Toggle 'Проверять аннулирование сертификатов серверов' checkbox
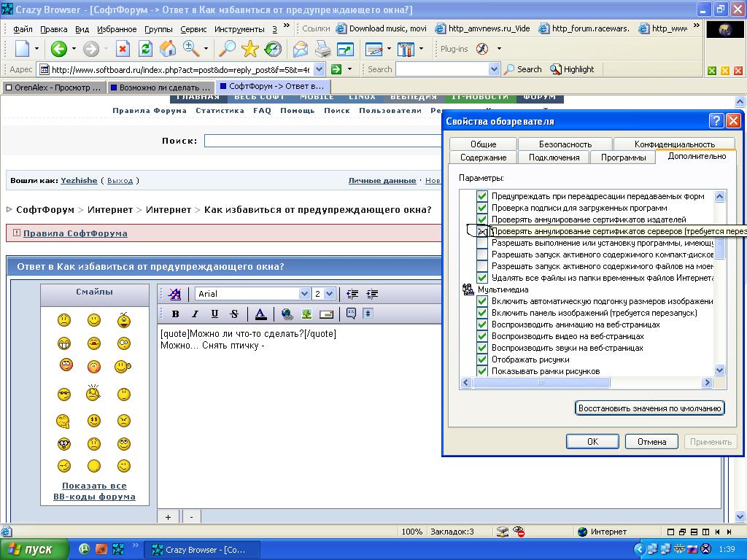The height and width of the screenshot is (560, 747). pyautogui.click(x=482, y=231)
